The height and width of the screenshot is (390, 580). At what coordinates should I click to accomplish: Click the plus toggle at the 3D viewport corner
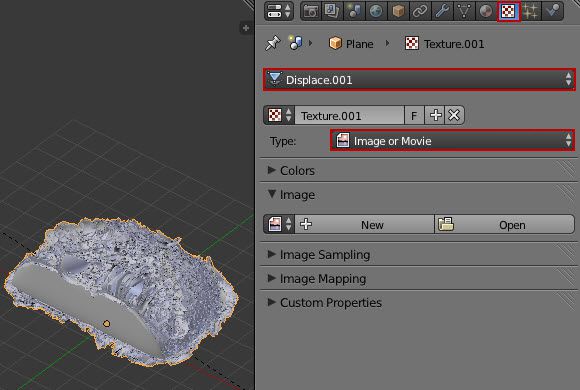tap(246, 28)
